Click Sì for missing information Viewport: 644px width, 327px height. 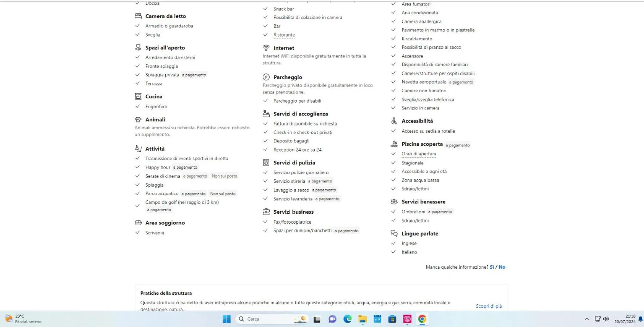pyautogui.click(x=491, y=267)
